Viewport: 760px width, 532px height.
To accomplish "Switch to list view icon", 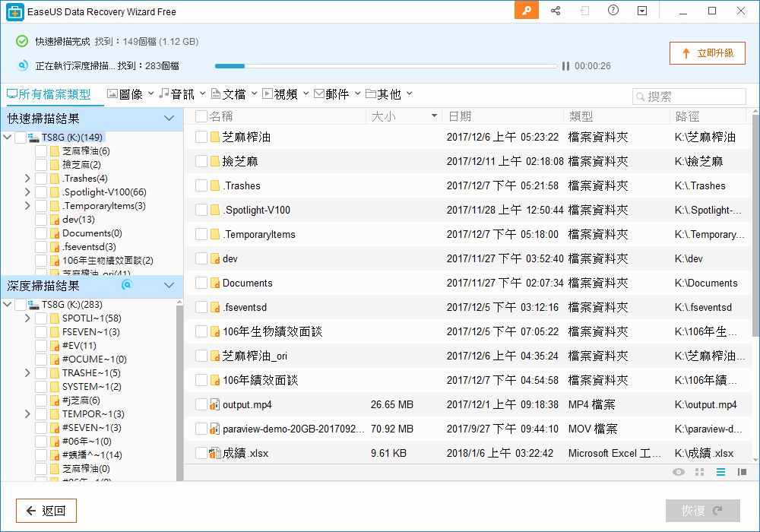I will 721,472.
